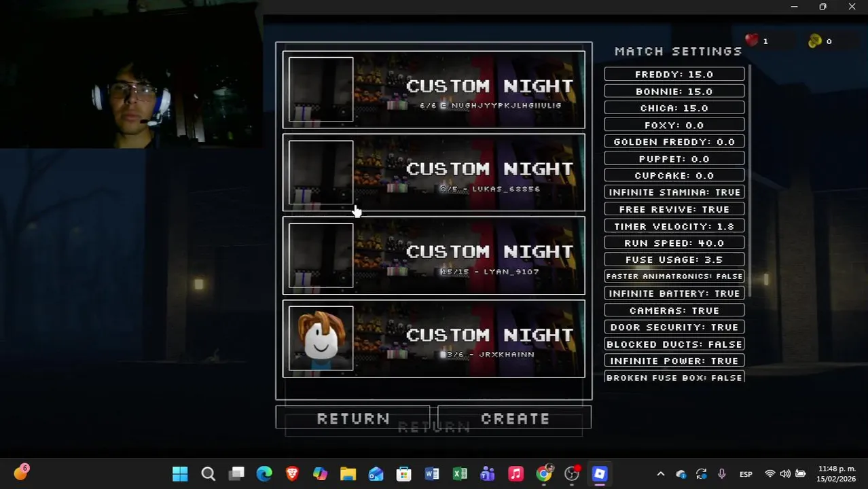The height and width of the screenshot is (489, 868).
Task: Select the Chica: 15.0 setting
Action: pyautogui.click(x=674, y=108)
